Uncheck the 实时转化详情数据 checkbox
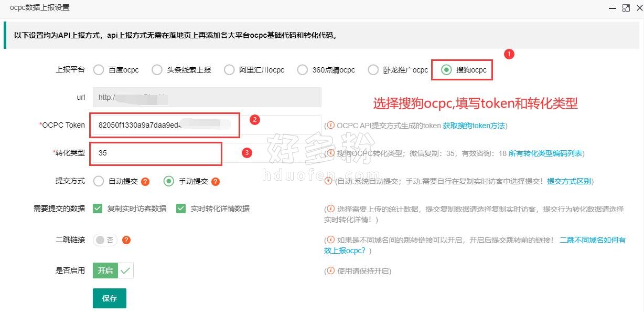 pos(181,209)
